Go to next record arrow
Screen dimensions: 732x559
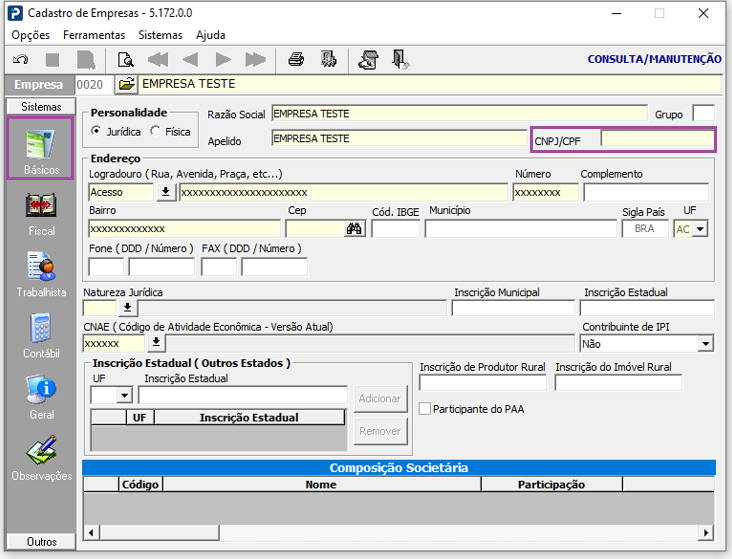click(223, 60)
